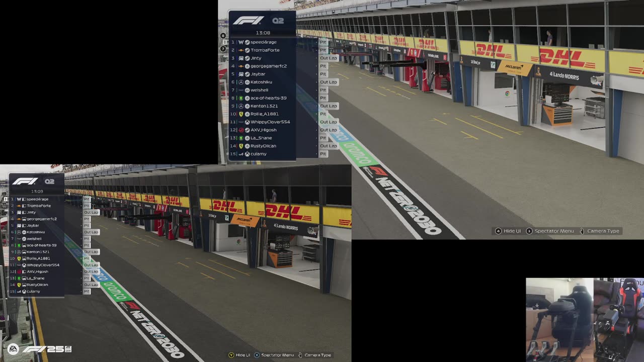Click Mercedes logo beside Katoshiku, lower view
This screenshot has width=644, height=362.
point(19,232)
